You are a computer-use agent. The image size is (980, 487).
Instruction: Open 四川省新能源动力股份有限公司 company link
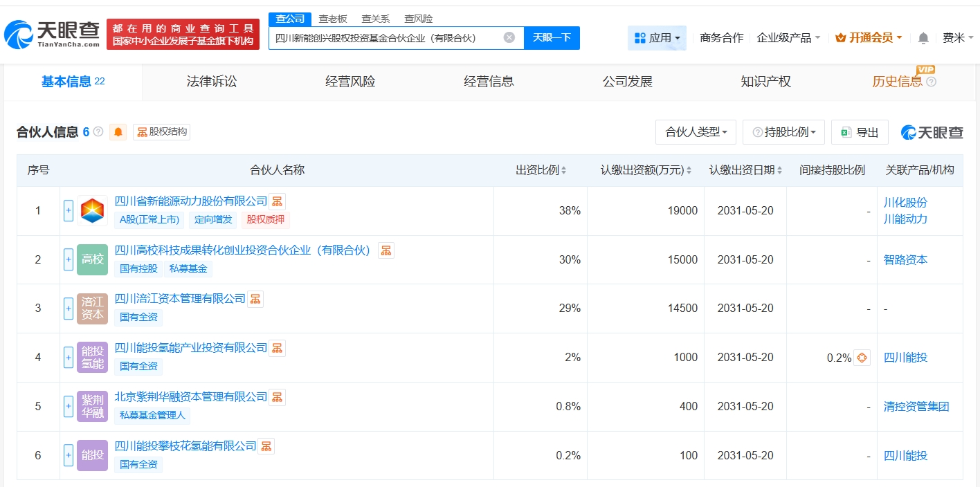pos(191,201)
